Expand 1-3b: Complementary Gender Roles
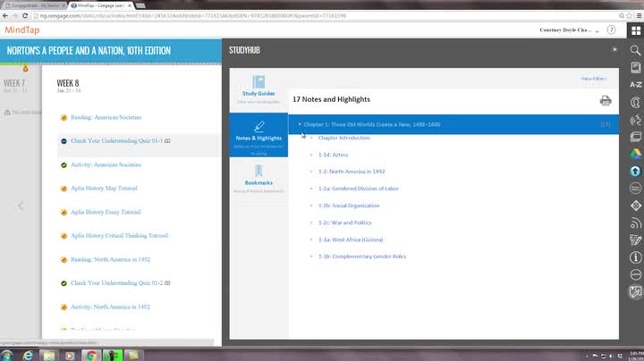The image size is (644, 361). point(362,256)
